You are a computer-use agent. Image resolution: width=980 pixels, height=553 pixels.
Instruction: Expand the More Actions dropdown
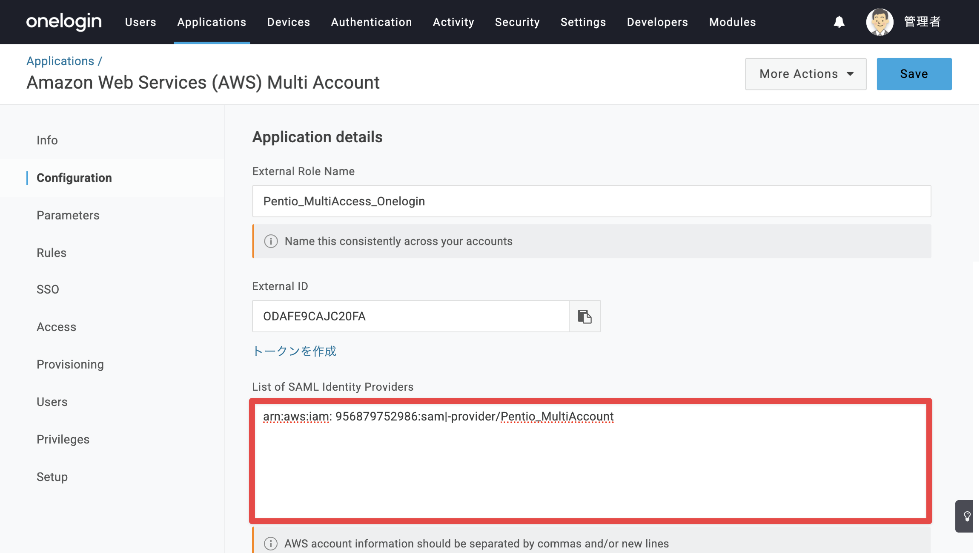(806, 74)
